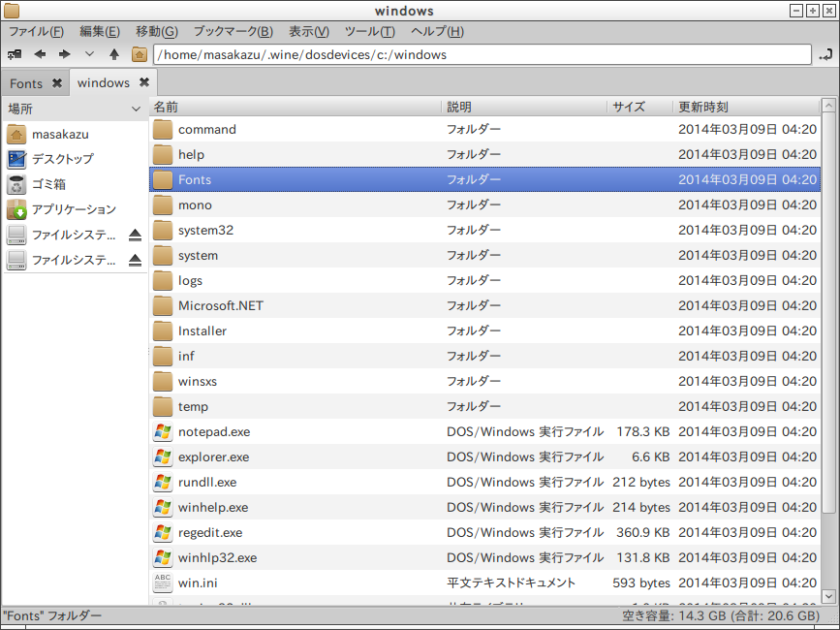Open デスクトップ in the sidebar

tap(75, 159)
